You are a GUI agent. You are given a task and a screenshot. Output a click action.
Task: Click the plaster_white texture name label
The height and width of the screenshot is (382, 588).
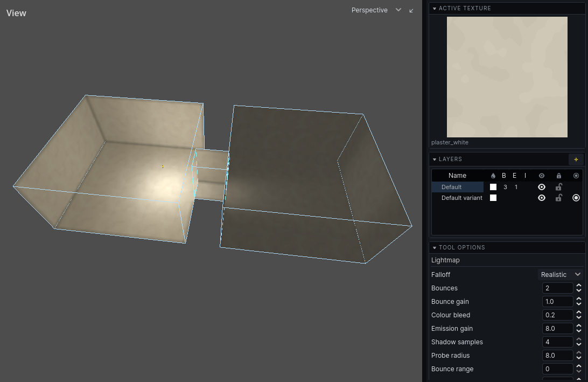coord(450,143)
